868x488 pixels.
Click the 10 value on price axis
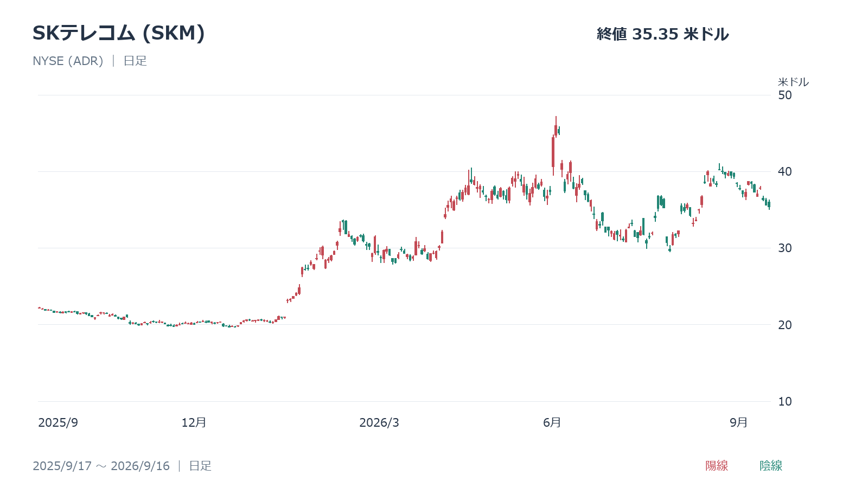785,401
